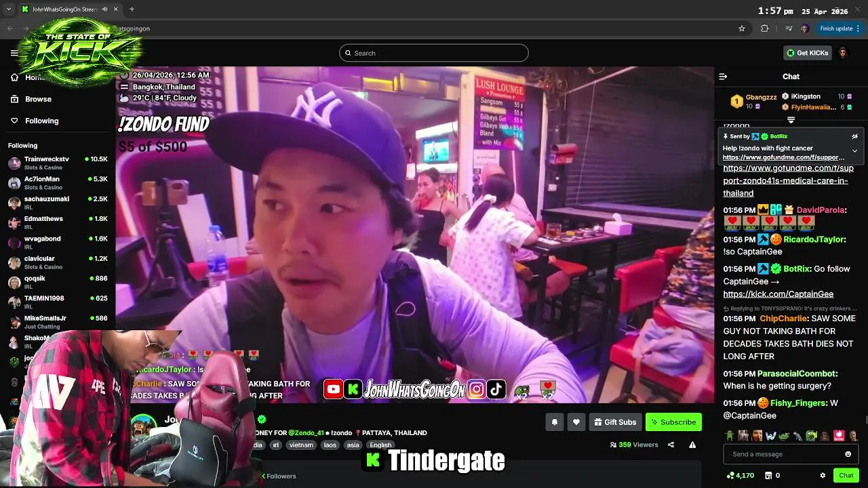Expand the pinned message chevron

click(x=854, y=150)
